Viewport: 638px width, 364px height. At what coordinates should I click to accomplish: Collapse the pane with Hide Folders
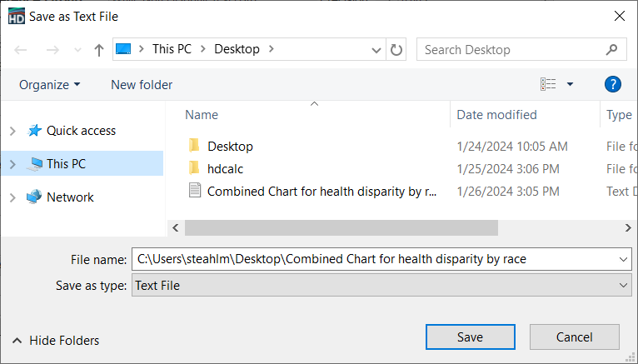tap(55, 341)
